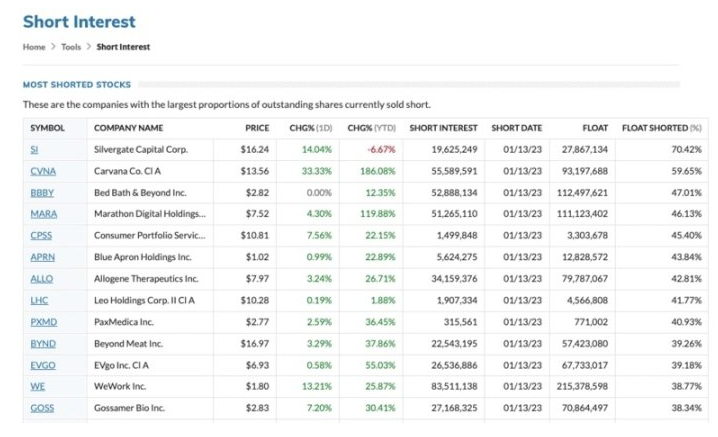Open the BBBY ticker link

point(42,192)
